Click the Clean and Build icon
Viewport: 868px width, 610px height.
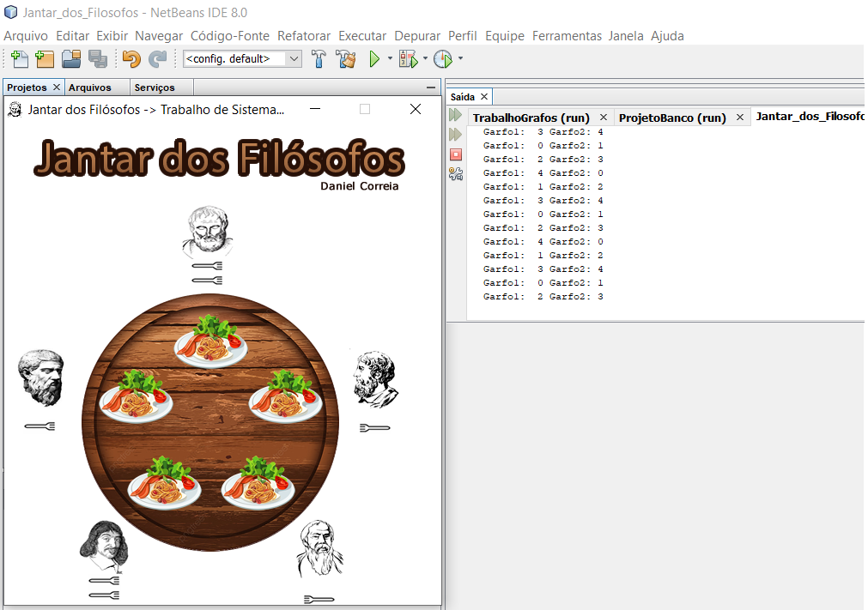346,58
